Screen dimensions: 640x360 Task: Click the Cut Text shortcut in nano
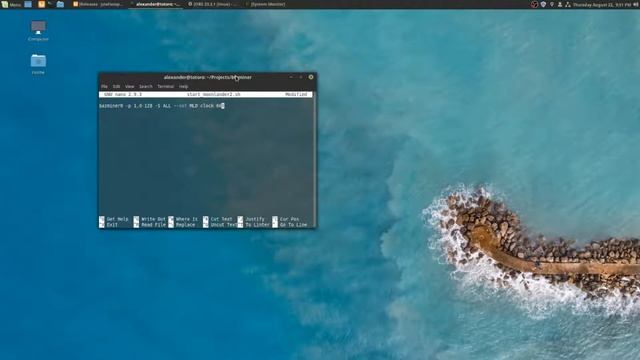tap(218, 219)
